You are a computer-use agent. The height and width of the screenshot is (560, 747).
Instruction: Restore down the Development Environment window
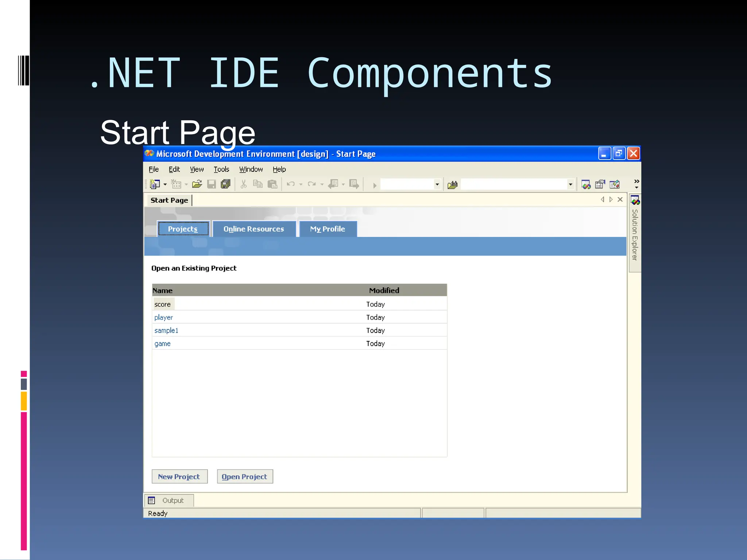click(619, 153)
